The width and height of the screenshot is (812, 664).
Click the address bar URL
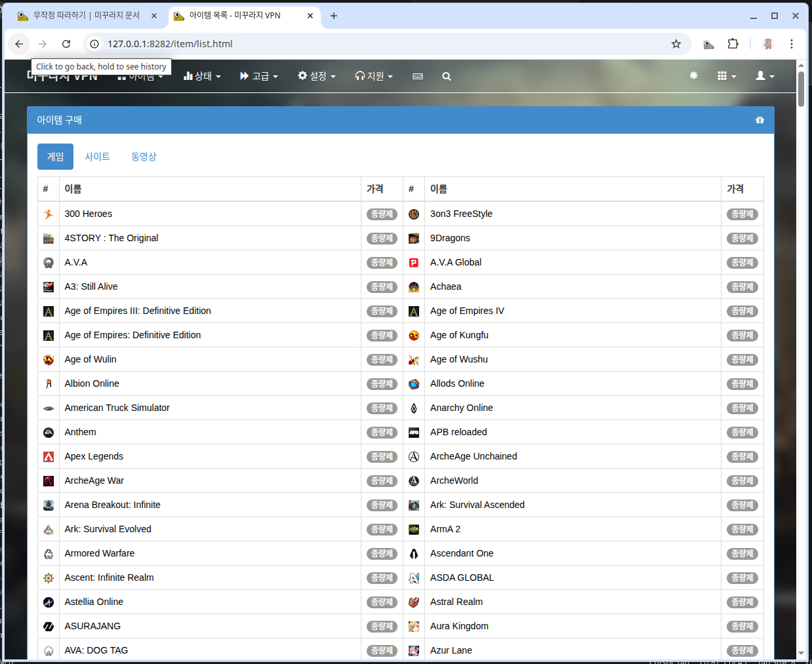(170, 44)
